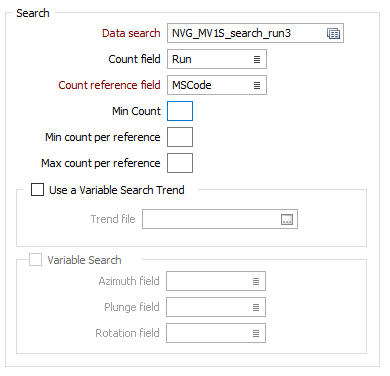Open the Azimuth field list icon
The image size is (390, 376).
[256, 281]
